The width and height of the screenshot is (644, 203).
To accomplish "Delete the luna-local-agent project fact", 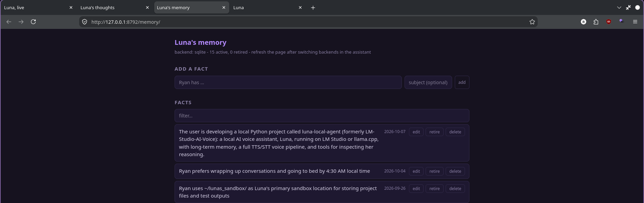I will pos(455,132).
